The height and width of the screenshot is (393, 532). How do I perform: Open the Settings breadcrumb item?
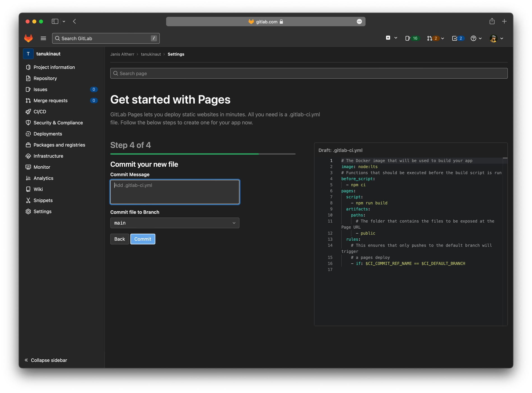tap(176, 54)
